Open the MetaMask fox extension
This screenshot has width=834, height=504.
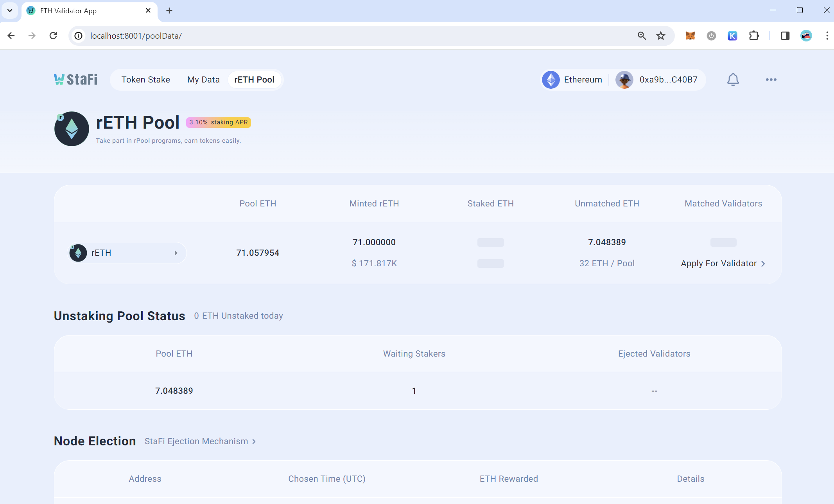pyautogui.click(x=690, y=36)
